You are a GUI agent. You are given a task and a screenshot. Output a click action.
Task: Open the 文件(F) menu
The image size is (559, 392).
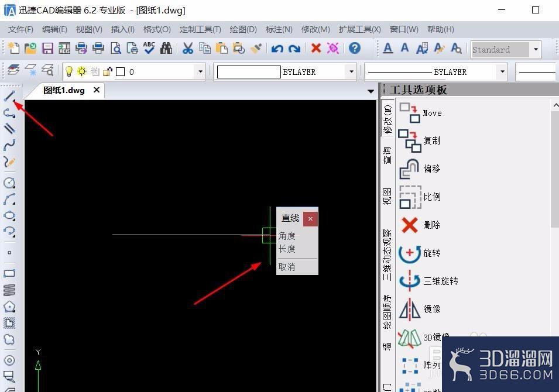[x=20, y=29]
